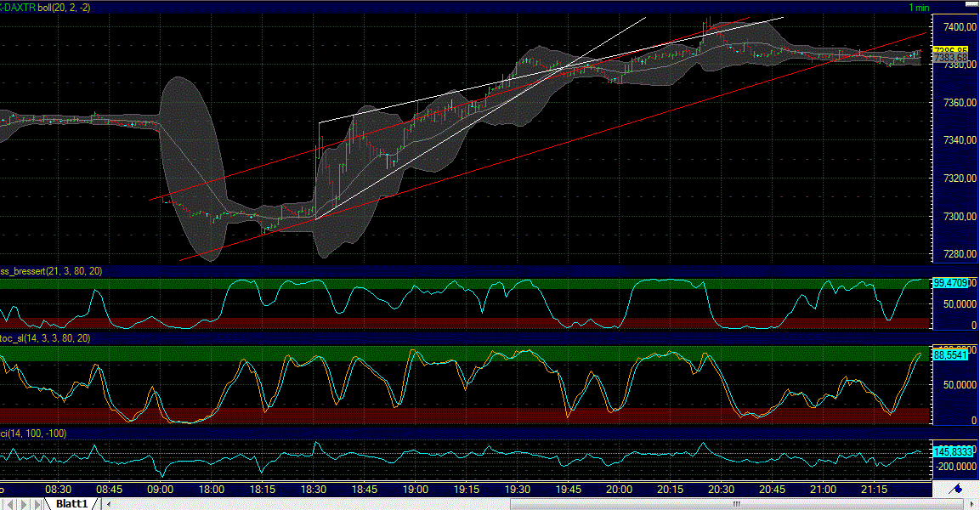Image resolution: width=980 pixels, height=510 pixels.
Task: Open the ss_bressert(21, 3, 80, 20) indicator settings
Action: tap(51, 270)
